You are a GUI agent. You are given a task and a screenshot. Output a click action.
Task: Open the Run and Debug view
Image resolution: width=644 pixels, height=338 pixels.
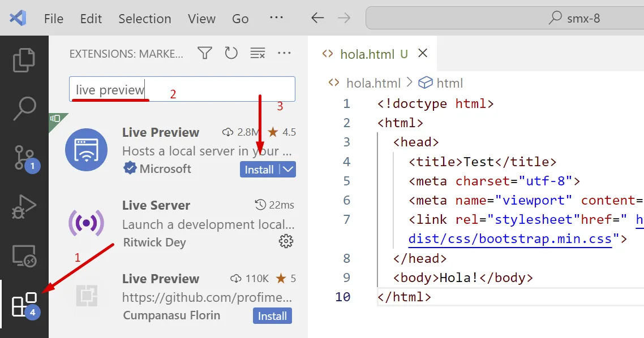(24, 207)
